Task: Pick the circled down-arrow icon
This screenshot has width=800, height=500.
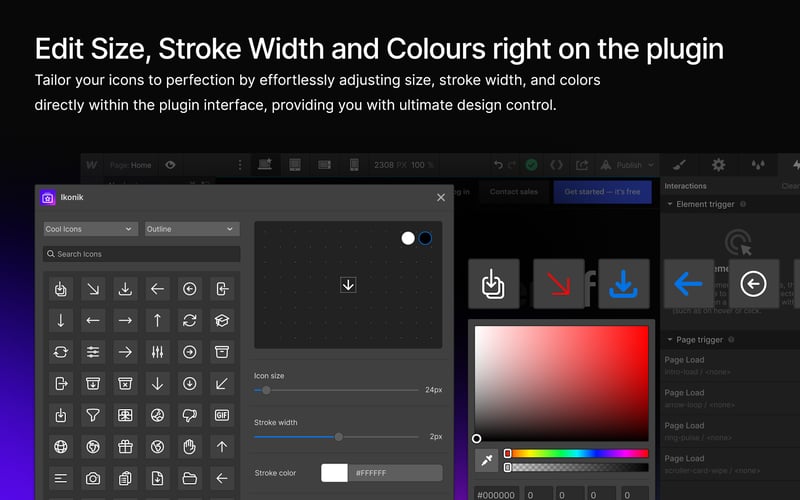Action: [190, 384]
